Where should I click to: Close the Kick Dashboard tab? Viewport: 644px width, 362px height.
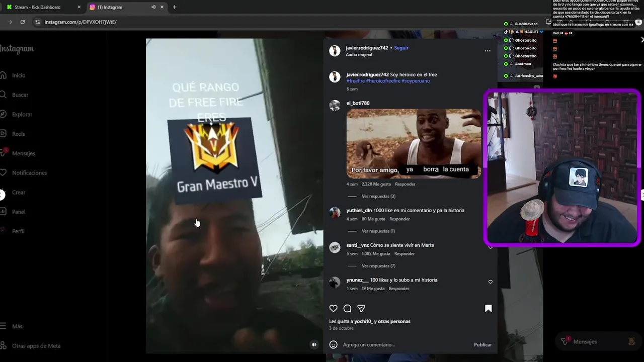tap(79, 7)
